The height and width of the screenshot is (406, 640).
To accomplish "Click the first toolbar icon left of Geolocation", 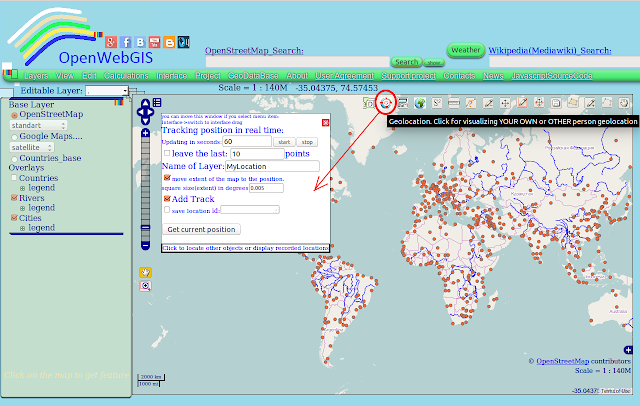I will [369, 103].
